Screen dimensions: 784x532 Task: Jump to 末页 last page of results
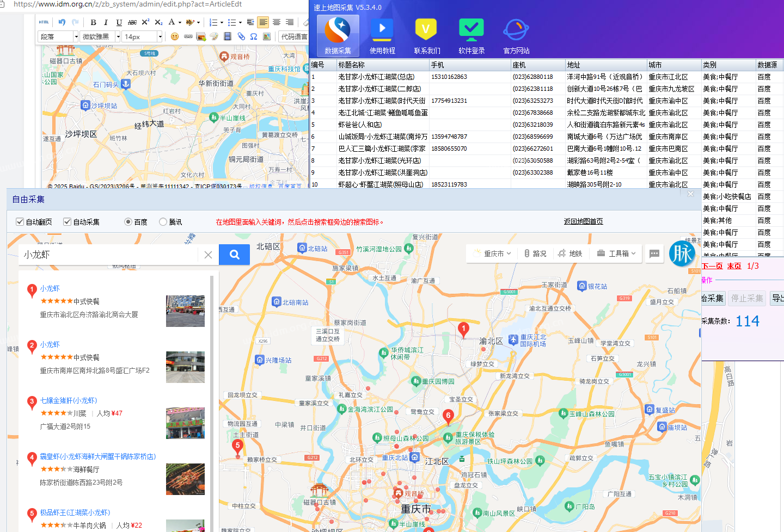(x=734, y=266)
